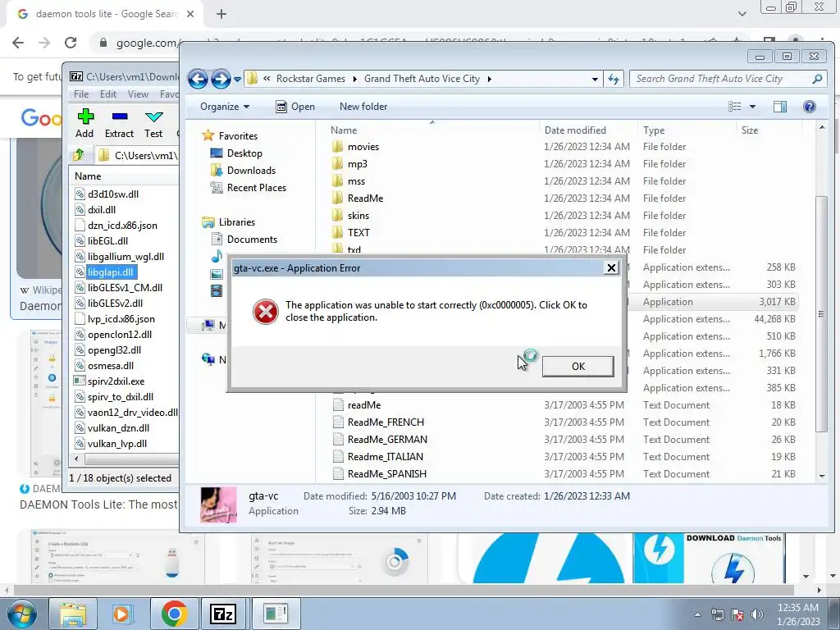840x630 pixels.
Task: Toggle the preview pane icon
Action: 779,107
